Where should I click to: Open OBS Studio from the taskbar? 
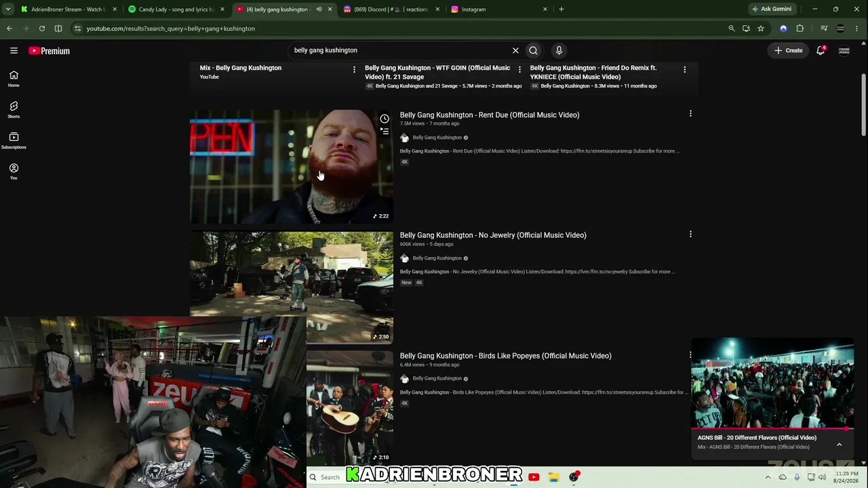coord(574,477)
